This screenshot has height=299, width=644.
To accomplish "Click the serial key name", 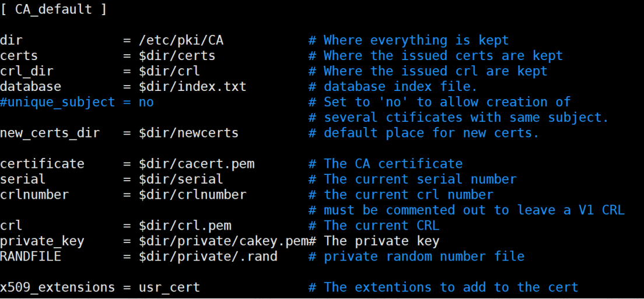I will tap(23, 180).
